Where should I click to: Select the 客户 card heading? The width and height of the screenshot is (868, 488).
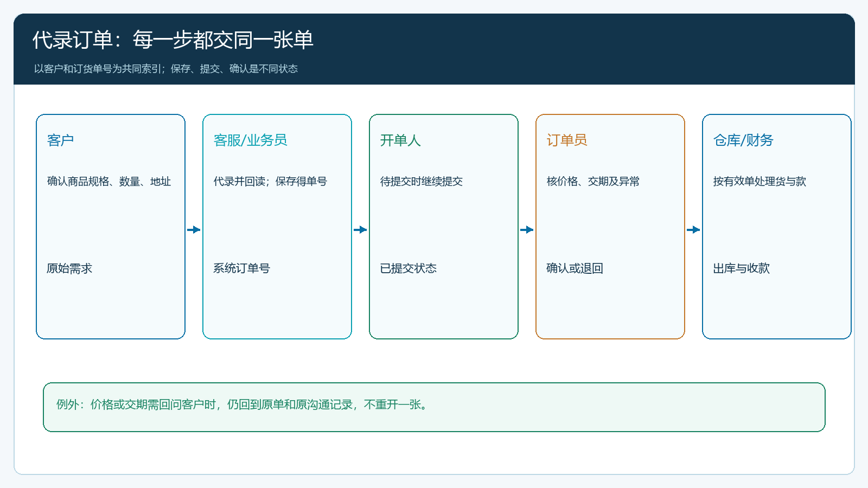coord(60,140)
